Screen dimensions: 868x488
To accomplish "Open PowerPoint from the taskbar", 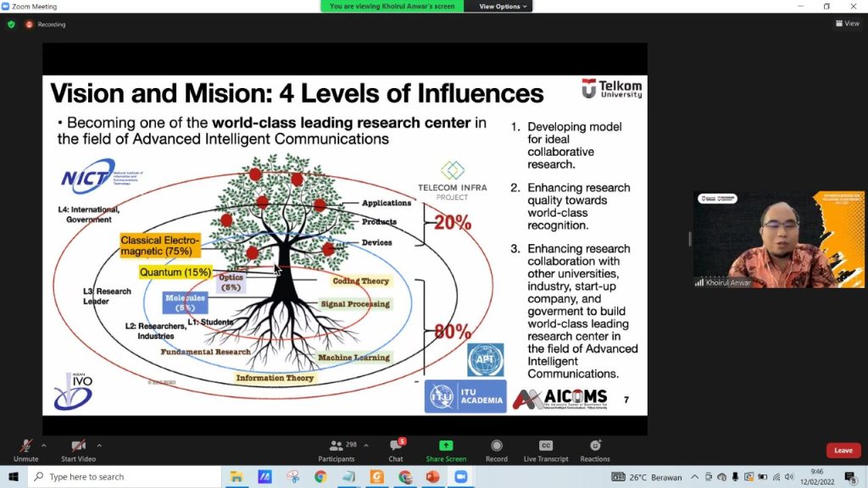I will tap(432, 477).
